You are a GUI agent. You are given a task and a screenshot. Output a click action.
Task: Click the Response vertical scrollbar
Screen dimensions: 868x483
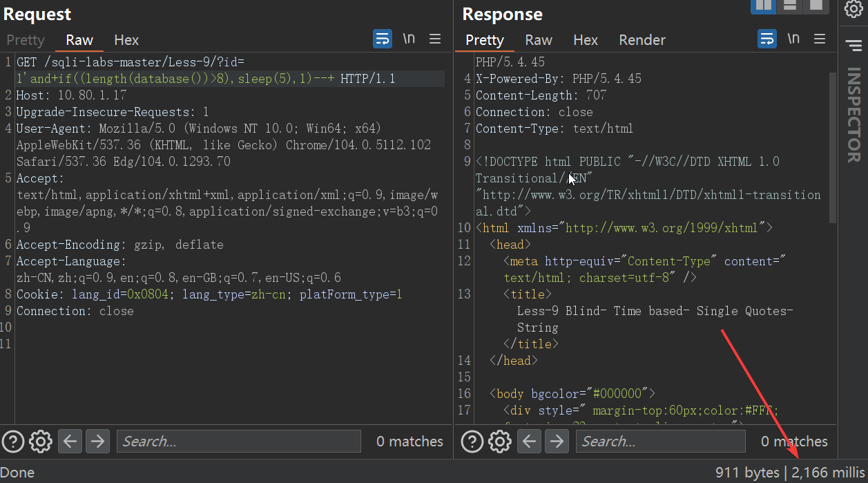(x=833, y=148)
